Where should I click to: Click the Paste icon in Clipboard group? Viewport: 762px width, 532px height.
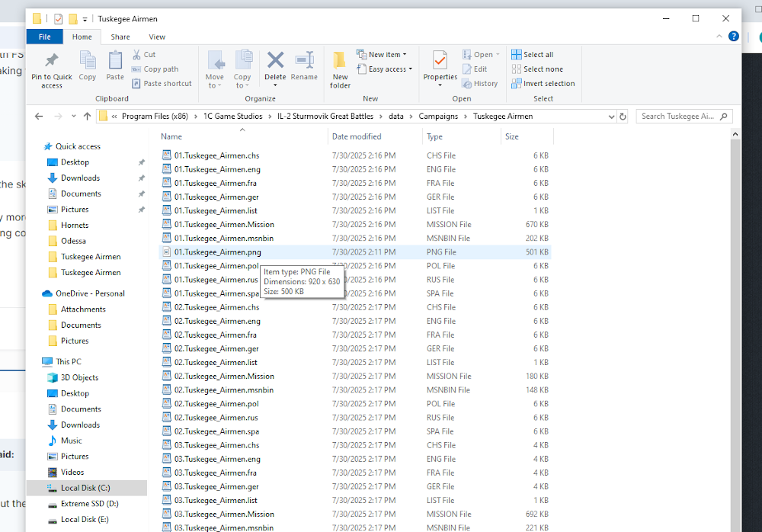pyautogui.click(x=115, y=62)
